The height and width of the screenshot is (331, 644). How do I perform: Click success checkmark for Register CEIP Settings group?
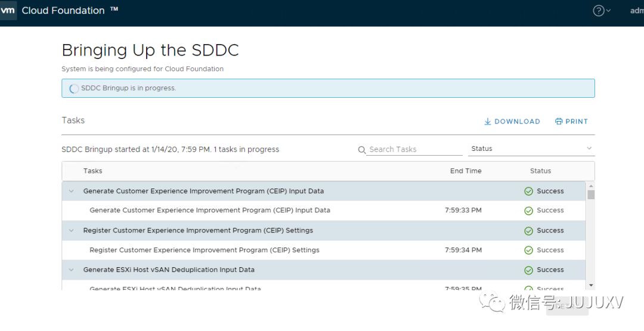tap(528, 231)
